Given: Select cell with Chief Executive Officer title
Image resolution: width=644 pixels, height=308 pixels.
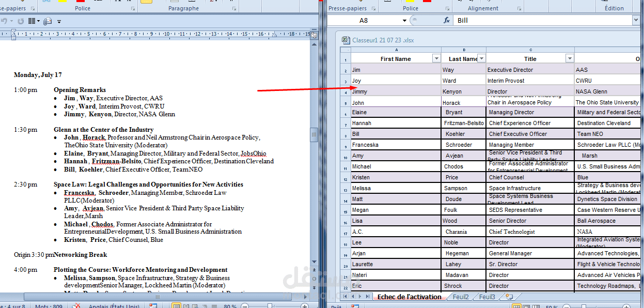Looking at the screenshot, I should click(x=530, y=134).
